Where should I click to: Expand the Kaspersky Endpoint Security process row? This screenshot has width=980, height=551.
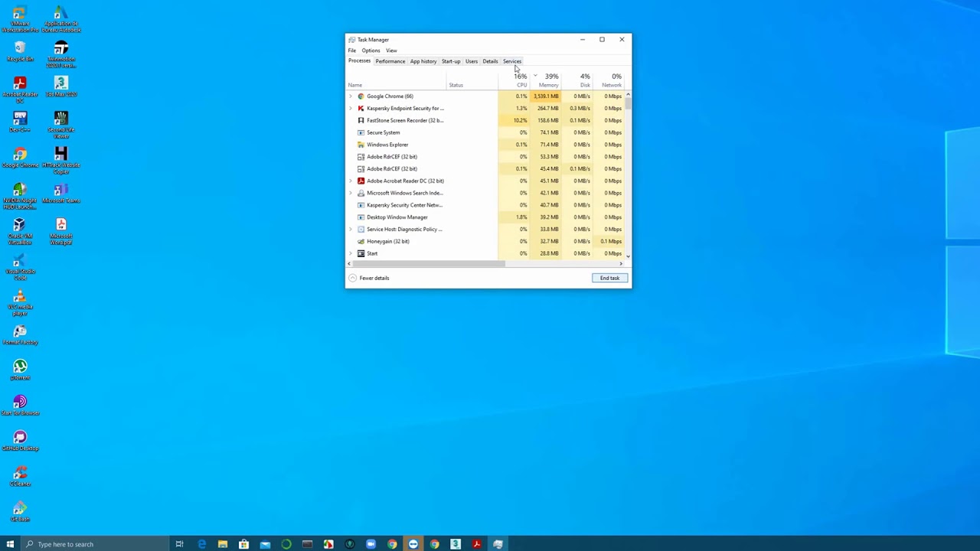(x=351, y=108)
